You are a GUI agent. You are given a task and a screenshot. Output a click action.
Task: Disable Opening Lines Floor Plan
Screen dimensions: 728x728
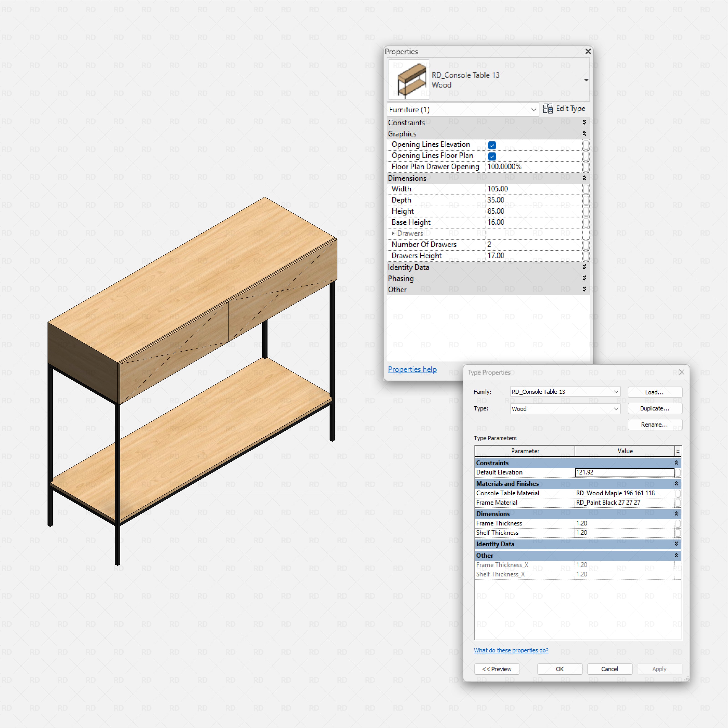point(492,156)
